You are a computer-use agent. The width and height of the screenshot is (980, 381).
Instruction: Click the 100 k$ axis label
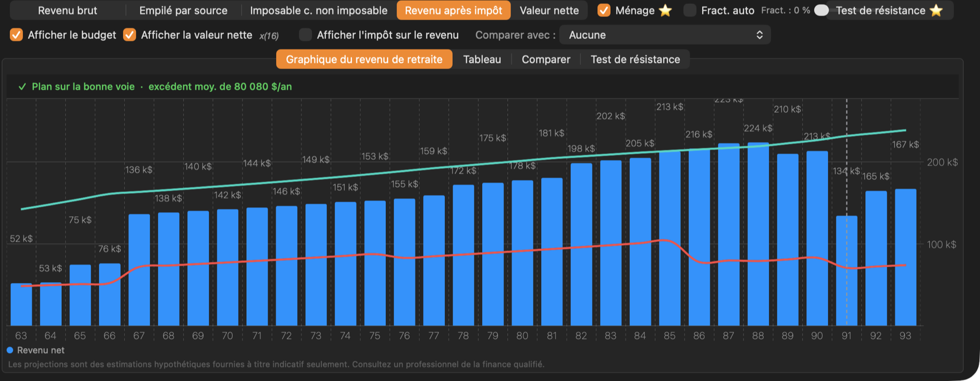tap(942, 245)
